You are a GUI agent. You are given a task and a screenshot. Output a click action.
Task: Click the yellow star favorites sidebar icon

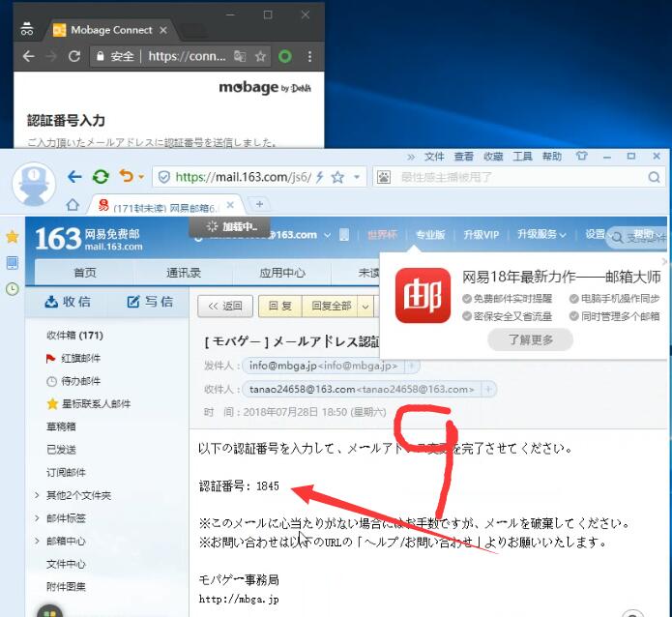click(13, 237)
